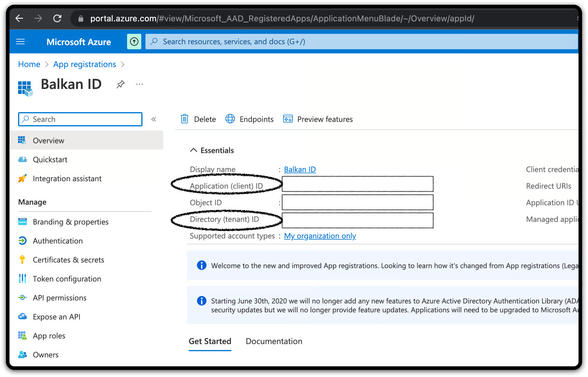Select the Get Started tab
This screenshot has height=377, width=588.
[210, 341]
